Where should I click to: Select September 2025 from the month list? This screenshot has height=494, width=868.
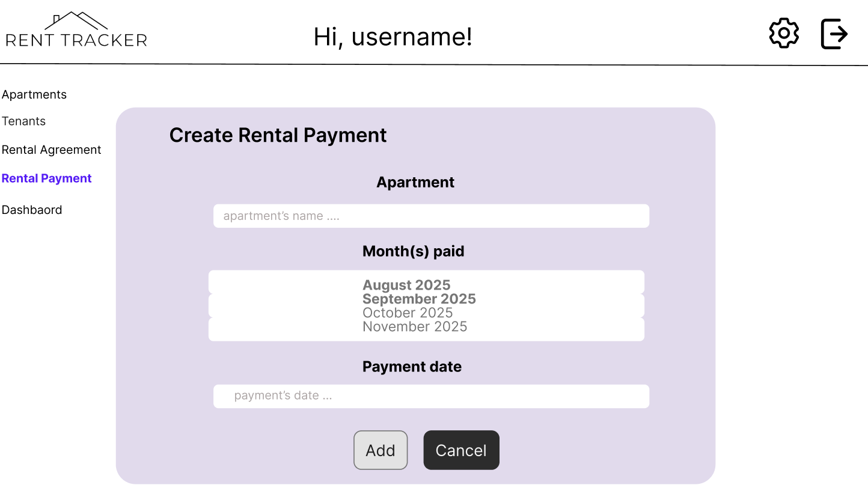pos(419,299)
